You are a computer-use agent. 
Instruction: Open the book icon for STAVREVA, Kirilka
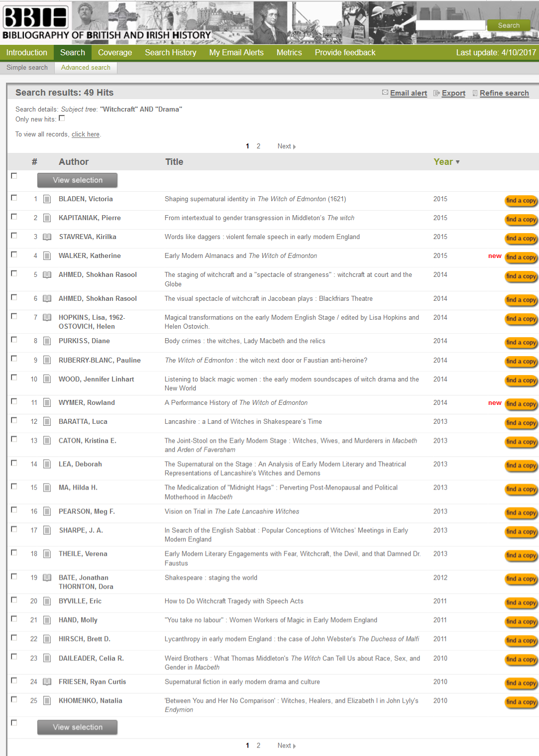click(x=47, y=237)
